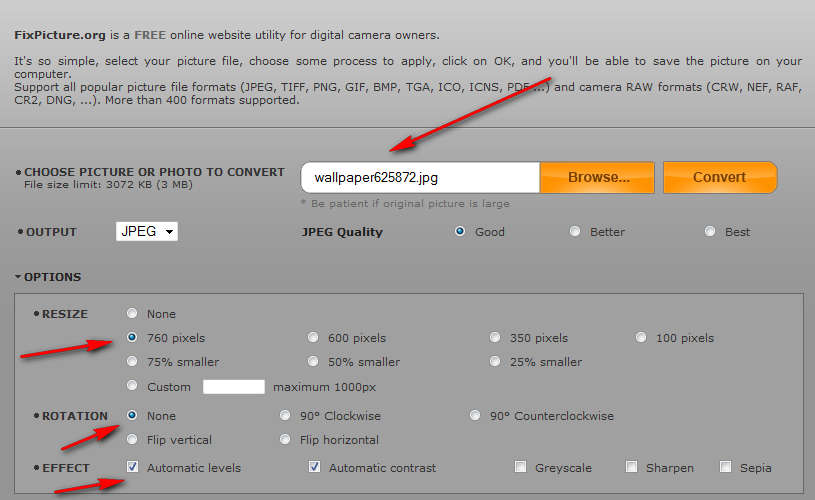The image size is (815, 500).
Task: Select 90° Clockwise rotation
Action: [285, 415]
